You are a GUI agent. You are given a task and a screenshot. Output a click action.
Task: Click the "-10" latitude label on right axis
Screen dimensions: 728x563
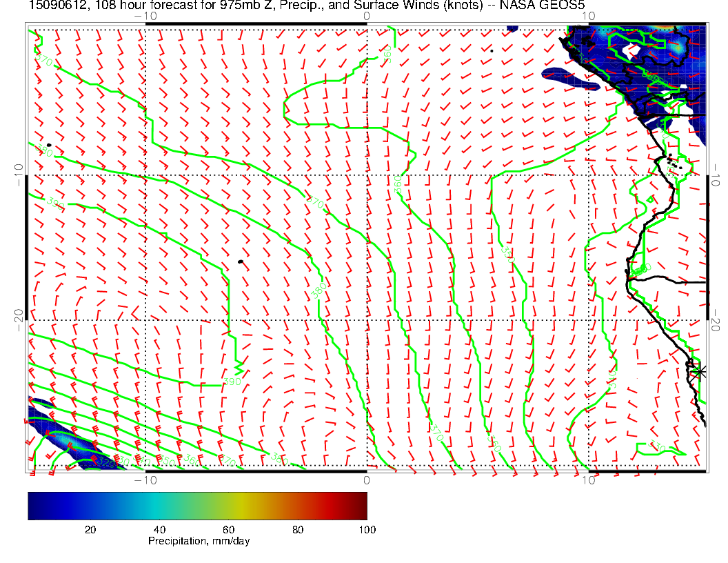point(715,175)
